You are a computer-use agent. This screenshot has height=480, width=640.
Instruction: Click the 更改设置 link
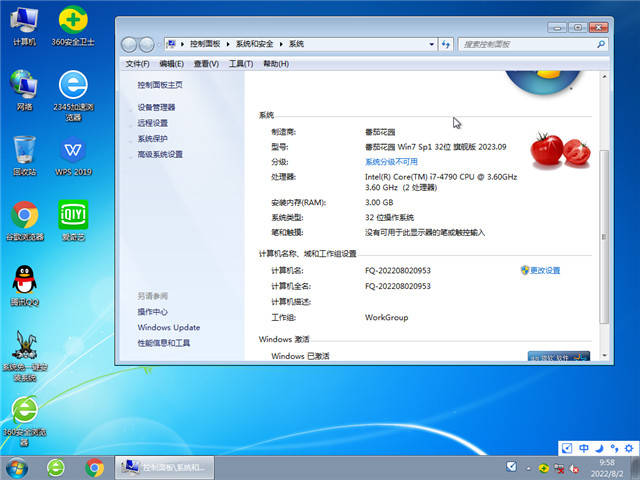[545, 270]
